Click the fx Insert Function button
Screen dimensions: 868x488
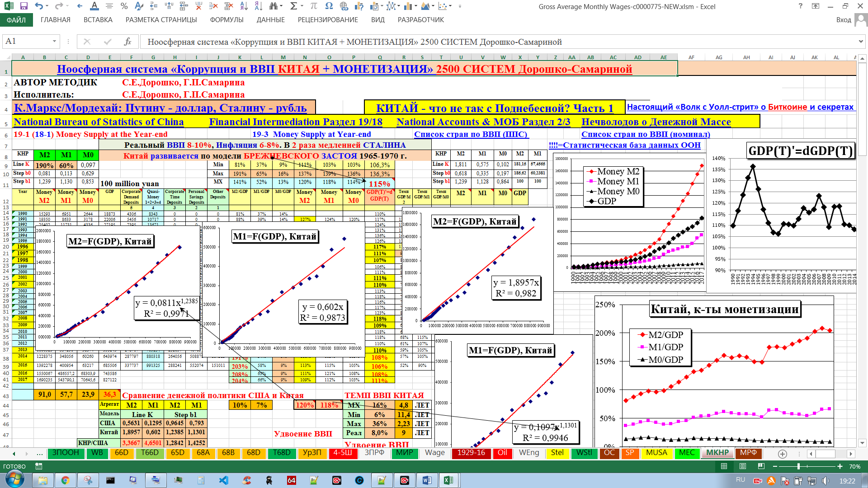click(x=127, y=42)
